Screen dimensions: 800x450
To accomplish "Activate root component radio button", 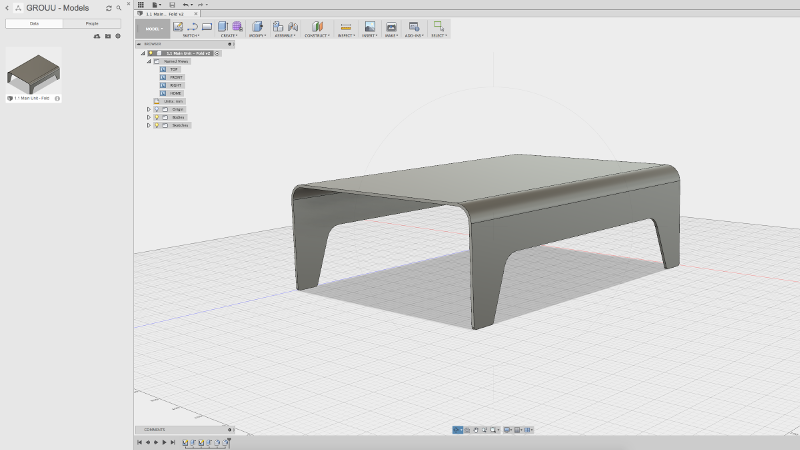I will pos(217,53).
